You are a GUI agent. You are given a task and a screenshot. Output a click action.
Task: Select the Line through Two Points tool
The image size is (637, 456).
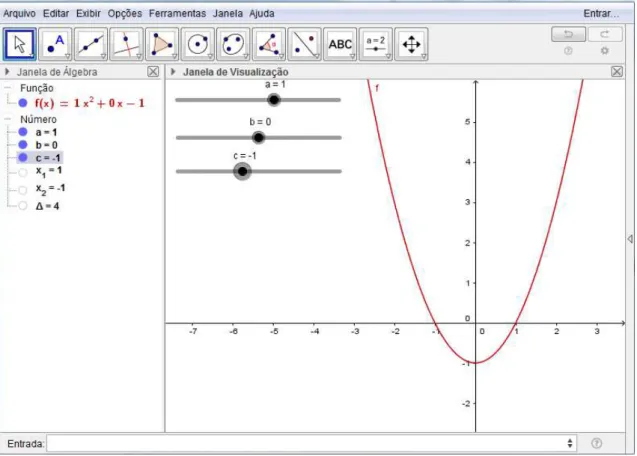point(91,44)
